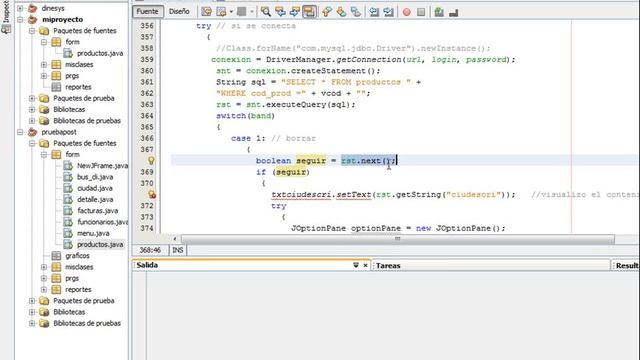Image resolution: width=640 pixels, height=360 pixels.
Task: Click the word seguir on line 369
Action: (x=291, y=172)
